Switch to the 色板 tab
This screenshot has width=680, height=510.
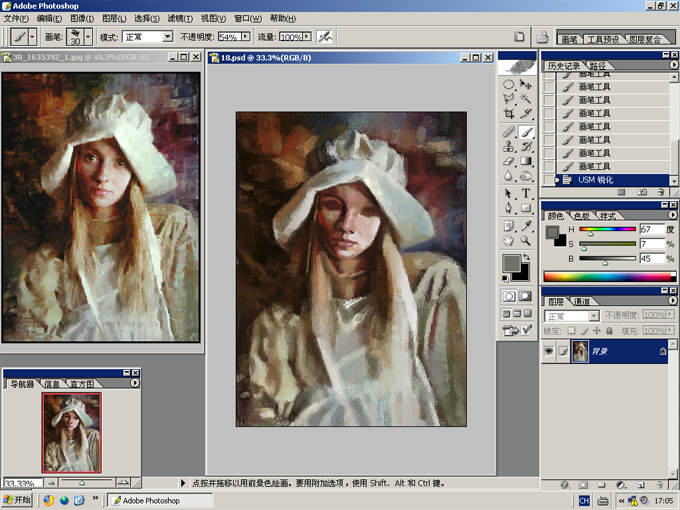[x=582, y=216]
